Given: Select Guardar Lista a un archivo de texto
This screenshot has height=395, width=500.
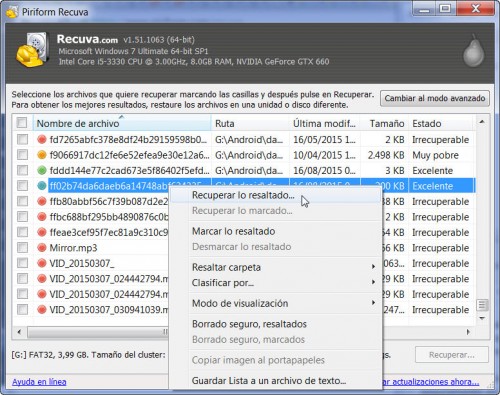Looking at the screenshot, I should point(275,381).
